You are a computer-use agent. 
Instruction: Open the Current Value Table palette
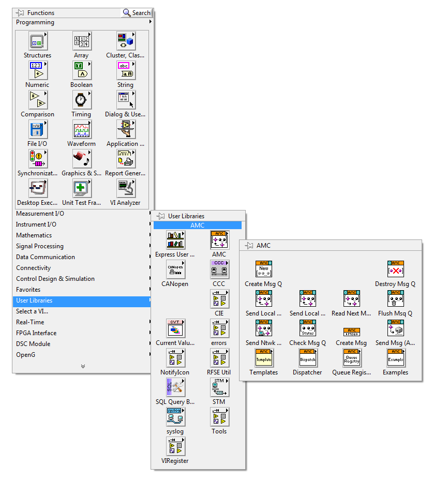[x=175, y=328]
